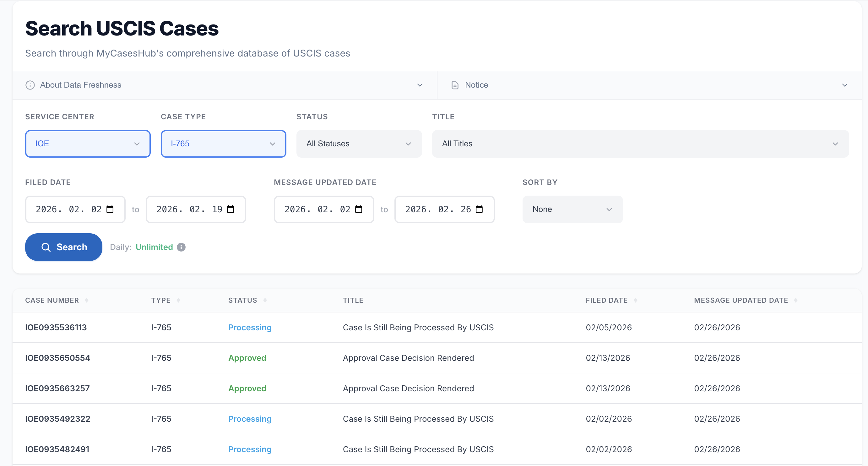Click Processing status in row IOE0935482491
Image resolution: width=868 pixels, height=466 pixels.
click(250, 449)
